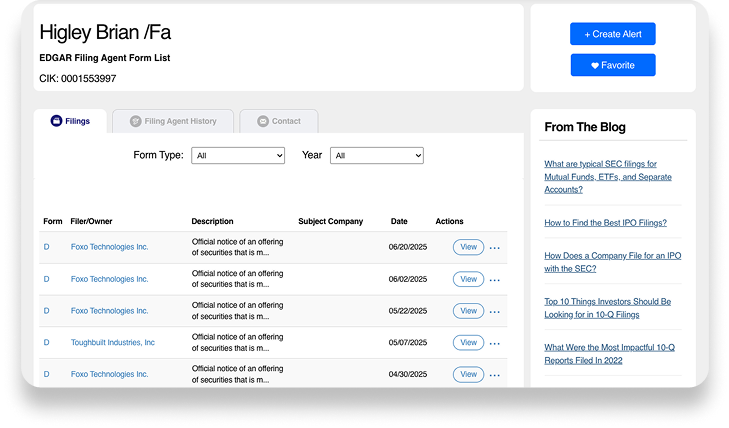The width and height of the screenshot is (729, 428).
Task: View the 06/20/2025 Foxo Technologies filing
Action: pos(467,247)
